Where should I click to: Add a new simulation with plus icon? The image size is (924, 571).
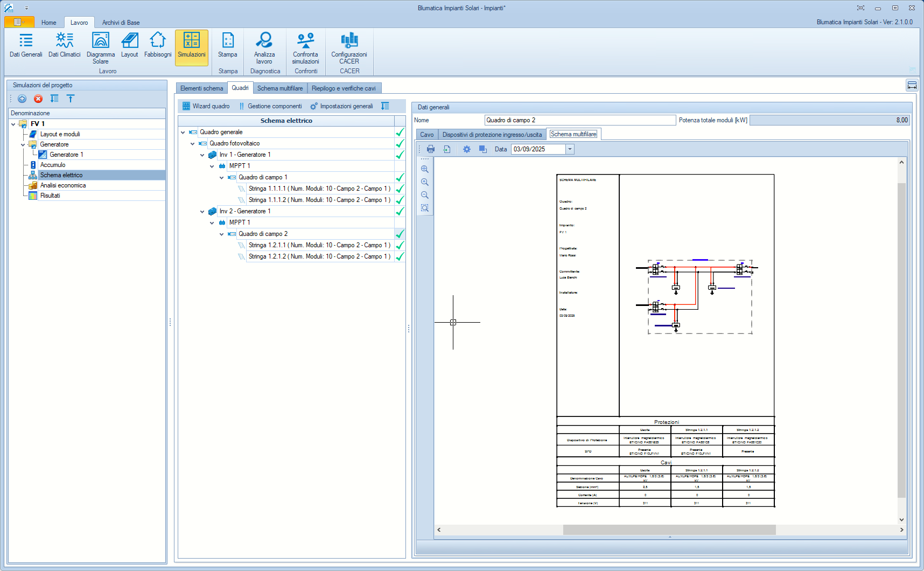(22, 99)
